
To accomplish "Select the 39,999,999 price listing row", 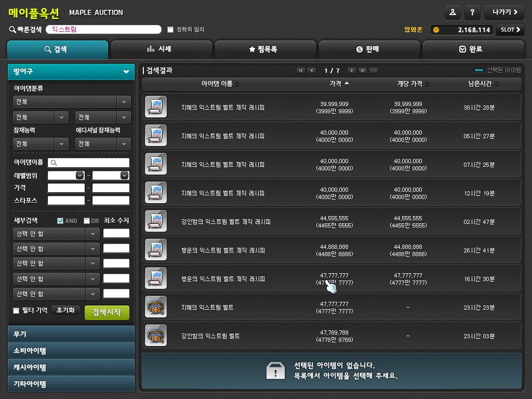I will (331, 107).
